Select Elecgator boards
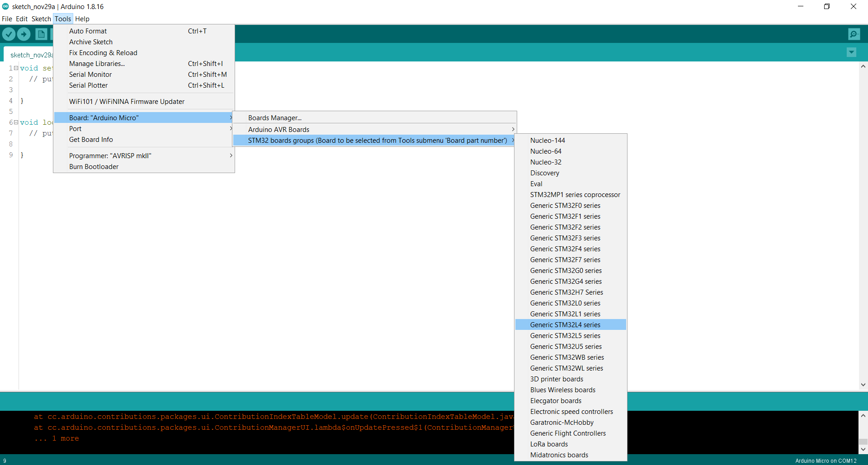The width and height of the screenshot is (868, 465). (x=571, y=401)
